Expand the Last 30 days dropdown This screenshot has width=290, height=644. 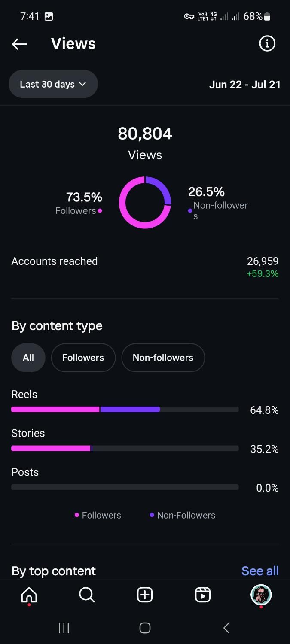coord(53,84)
